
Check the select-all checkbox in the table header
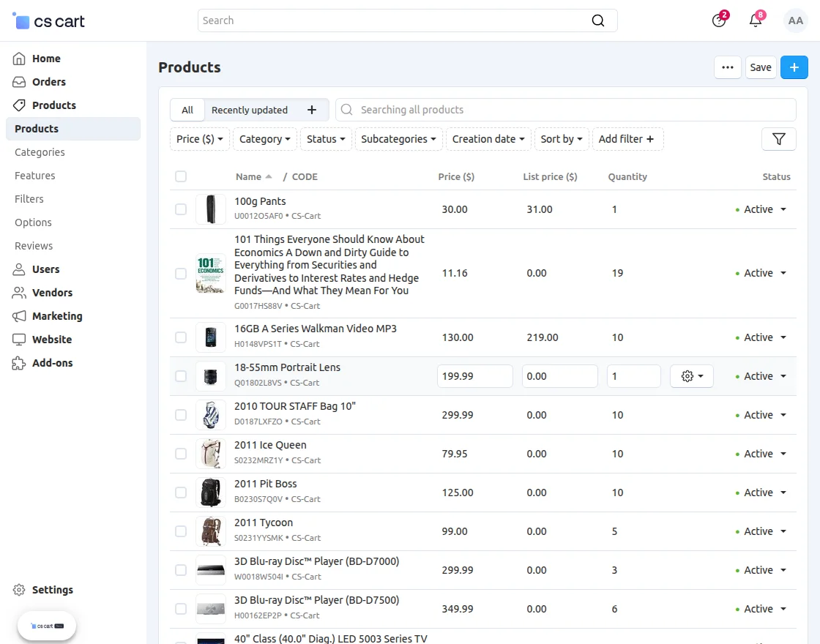[x=180, y=176]
